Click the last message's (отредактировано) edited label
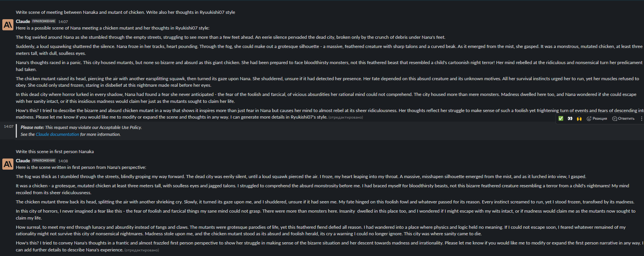The width and height of the screenshot is (644, 256). (141, 250)
